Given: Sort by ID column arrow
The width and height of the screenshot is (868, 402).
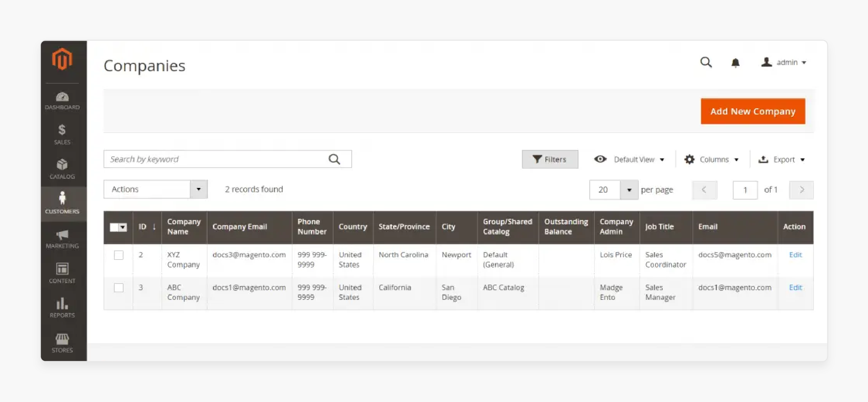Looking at the screenshot, I should pyautogui.click(x=154, y=227).
